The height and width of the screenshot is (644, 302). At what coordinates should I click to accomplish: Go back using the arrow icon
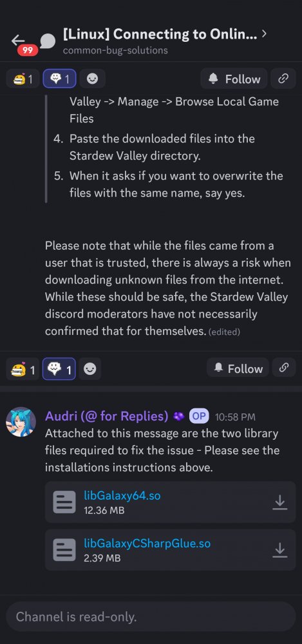click(x=18, y=40)
